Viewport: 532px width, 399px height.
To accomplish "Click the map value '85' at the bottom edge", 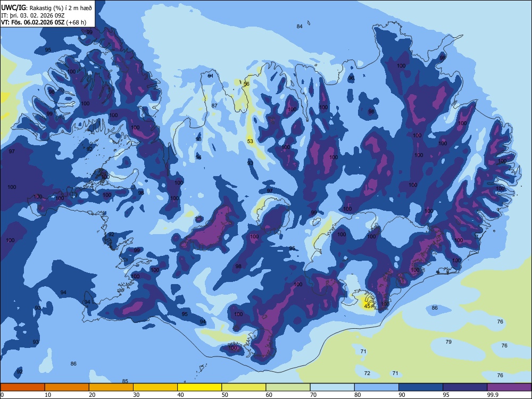I will pos(125,381).
